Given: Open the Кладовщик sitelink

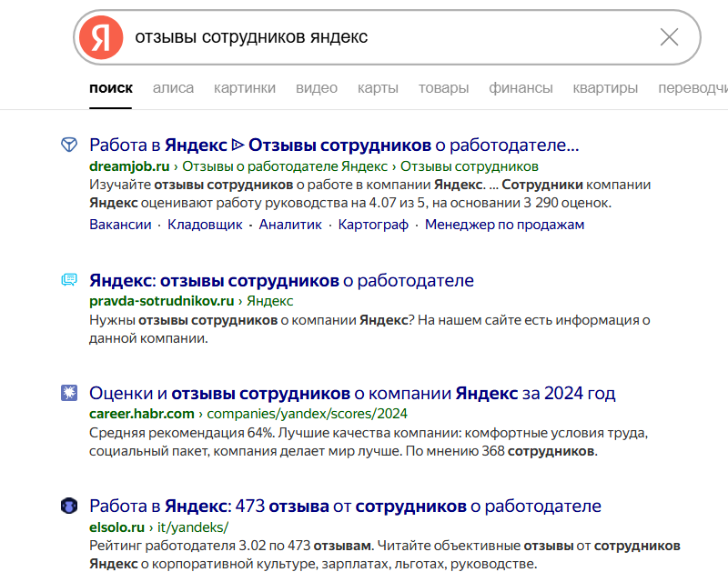Looking at the screenshot, I should (205, 225).
